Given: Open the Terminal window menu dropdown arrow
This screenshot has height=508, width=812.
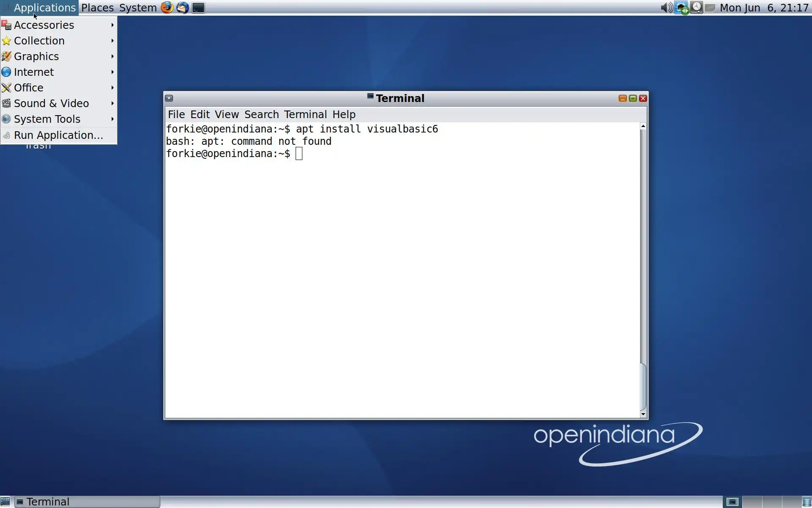Looking at the screenshot, I should point(169,98).
